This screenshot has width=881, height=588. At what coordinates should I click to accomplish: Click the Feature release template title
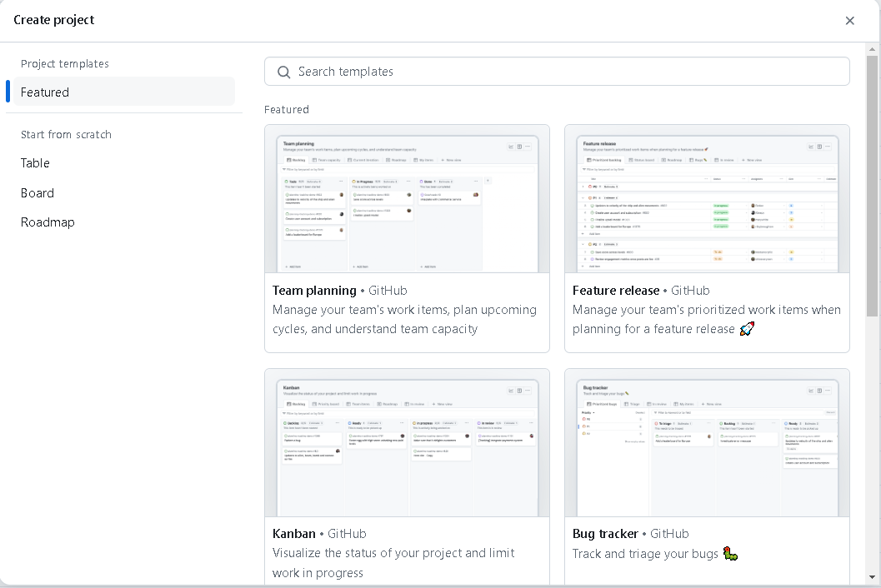point(616,291)
